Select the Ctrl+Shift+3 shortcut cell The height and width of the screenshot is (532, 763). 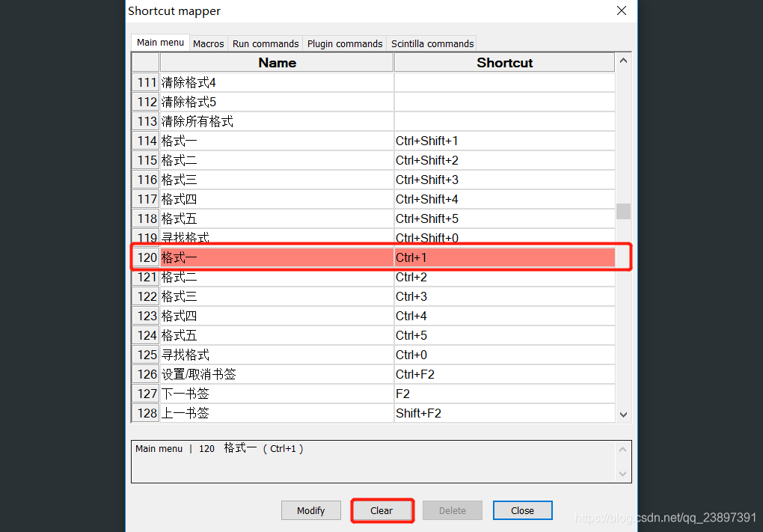pos(505,180)
